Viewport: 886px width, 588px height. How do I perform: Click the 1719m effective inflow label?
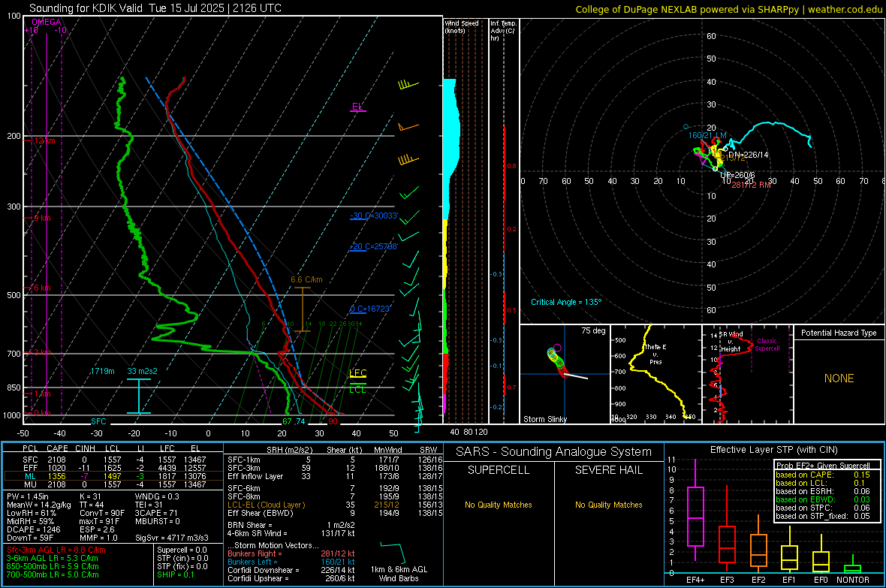click(102, 371)
